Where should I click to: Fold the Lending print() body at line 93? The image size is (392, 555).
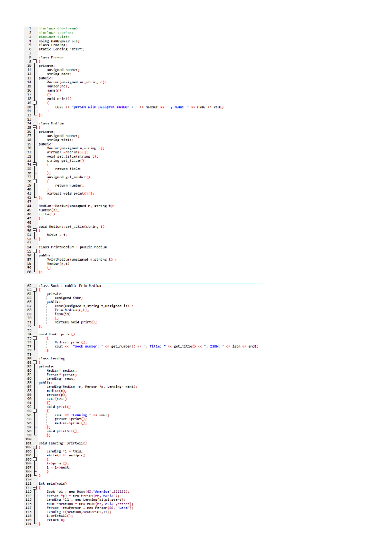35,411
